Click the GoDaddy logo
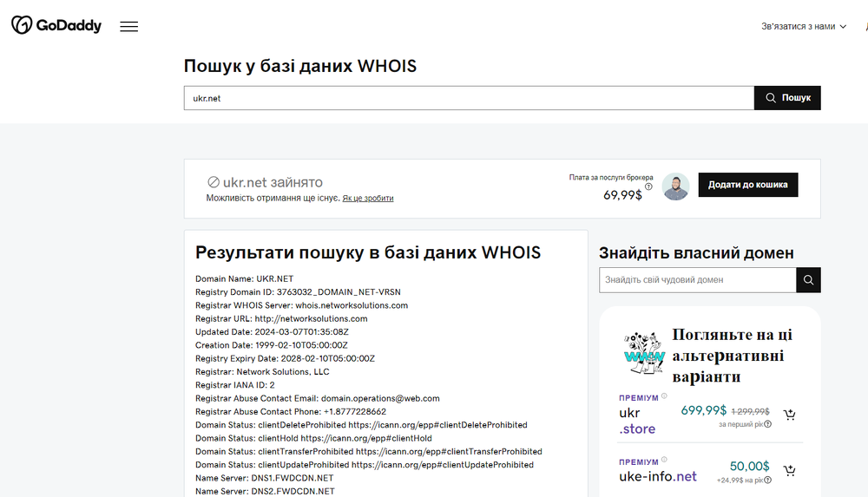 tap(56, 25)
